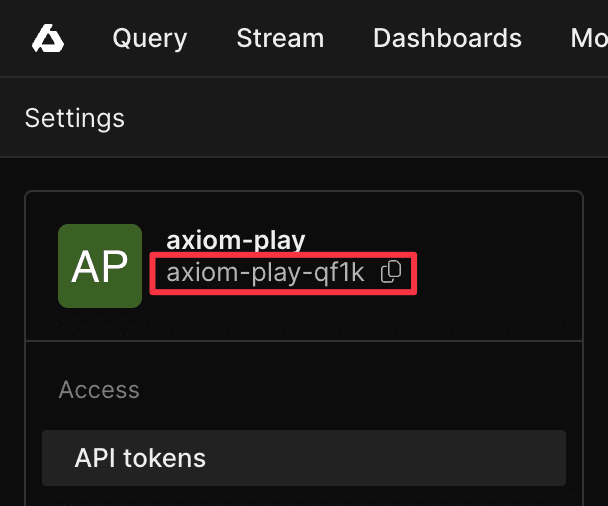Copy the axiom-play-qf1k organization ID
Screen dimensions: 608x506
tap(392, 272)
